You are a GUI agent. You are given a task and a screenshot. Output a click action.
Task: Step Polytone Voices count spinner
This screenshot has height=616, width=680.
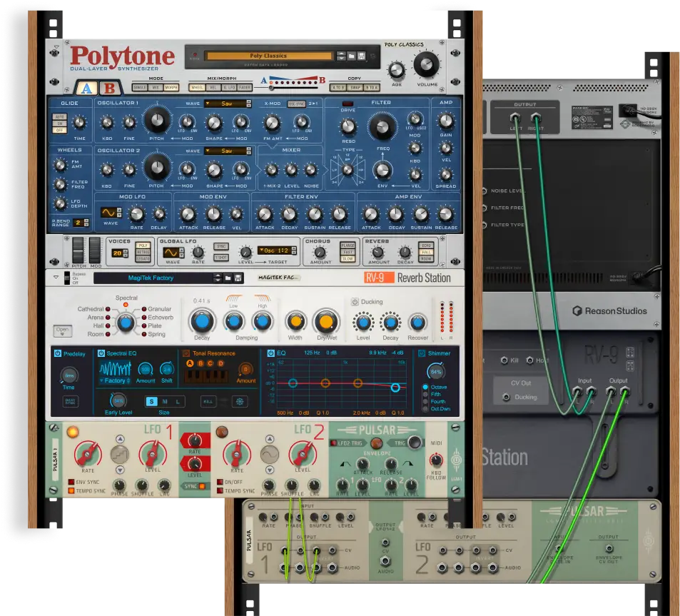pos(126,253)
